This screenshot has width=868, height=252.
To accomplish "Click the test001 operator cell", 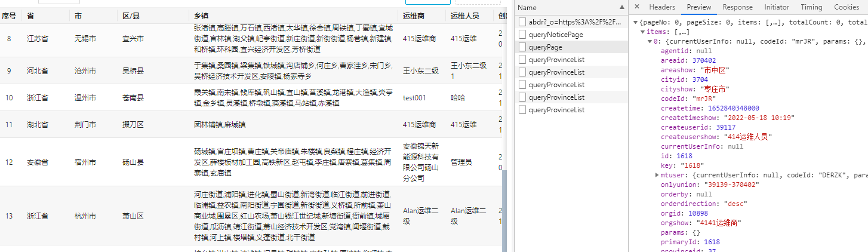I will point(414,97).
